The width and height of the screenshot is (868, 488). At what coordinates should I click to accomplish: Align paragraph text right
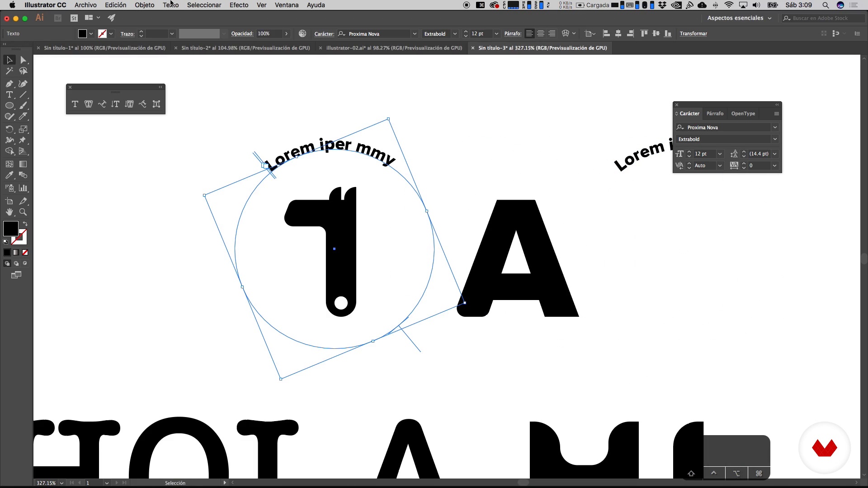click(552, 33)
